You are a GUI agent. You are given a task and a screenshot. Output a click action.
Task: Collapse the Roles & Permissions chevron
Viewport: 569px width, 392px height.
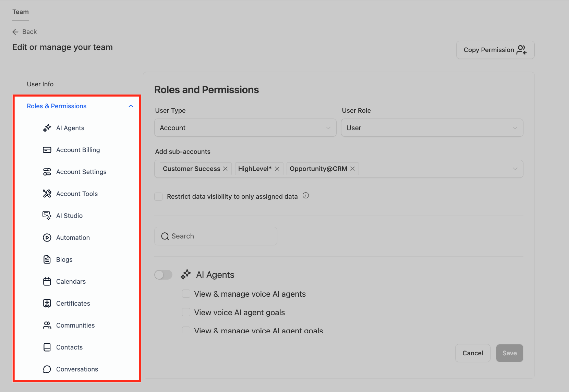click(131, 106)
